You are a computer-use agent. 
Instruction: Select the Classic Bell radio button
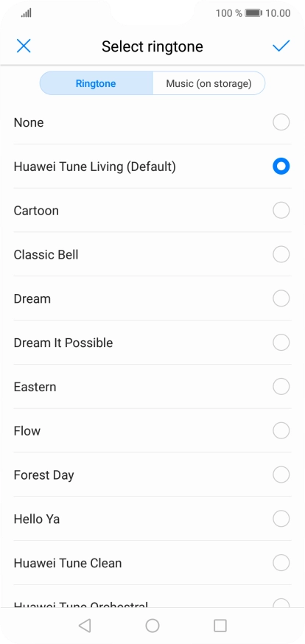click(281, 255)
